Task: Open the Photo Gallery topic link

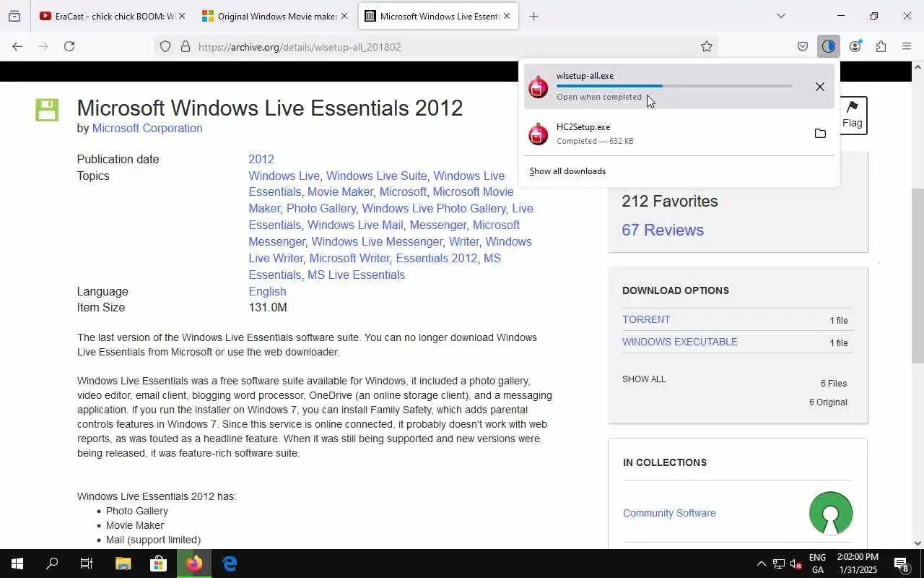Action: (321, 208)
